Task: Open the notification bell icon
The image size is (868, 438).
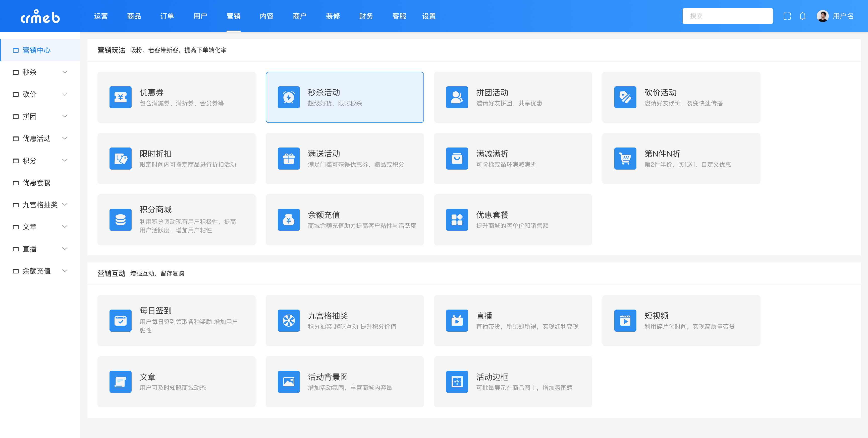Action: [x=802, y=16]
